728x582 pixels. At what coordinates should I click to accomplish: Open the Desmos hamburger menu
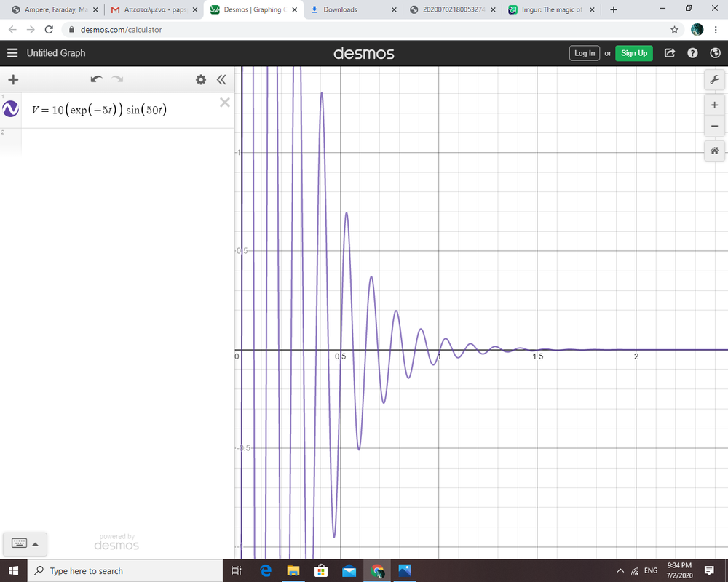[x=12, y=53]
